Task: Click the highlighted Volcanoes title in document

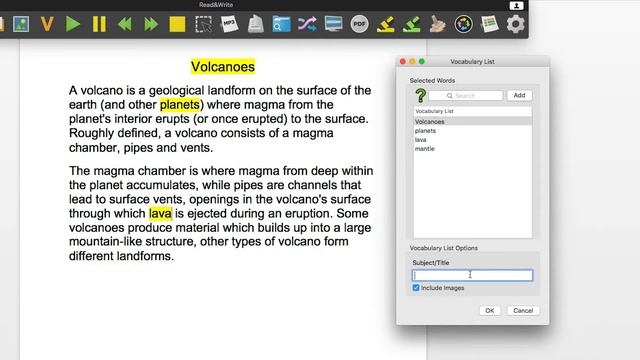Action: 223,67
